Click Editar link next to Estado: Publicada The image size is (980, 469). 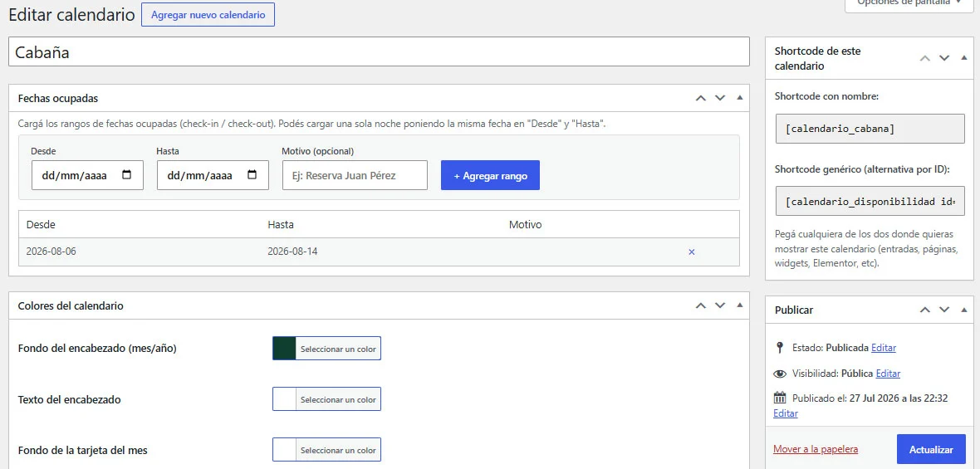click(884, 348)
